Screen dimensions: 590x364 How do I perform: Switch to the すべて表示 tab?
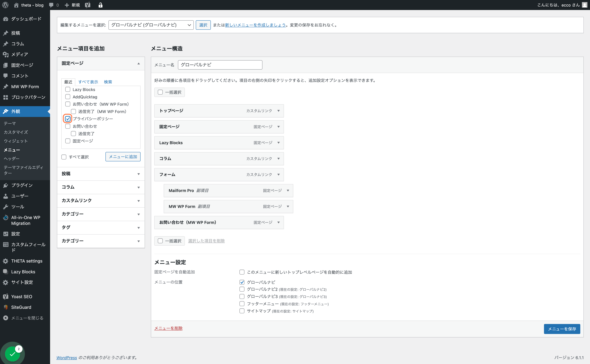point(88,82)
